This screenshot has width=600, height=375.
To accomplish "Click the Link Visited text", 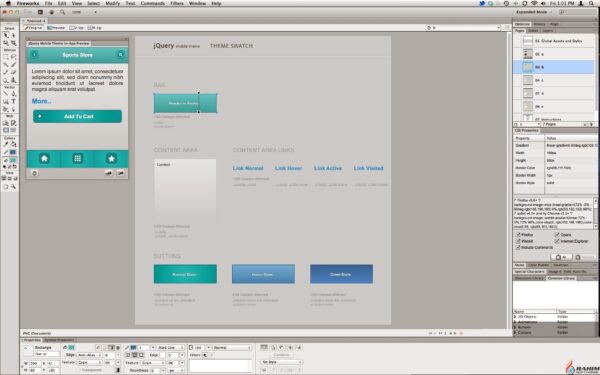I will [368, 168].
